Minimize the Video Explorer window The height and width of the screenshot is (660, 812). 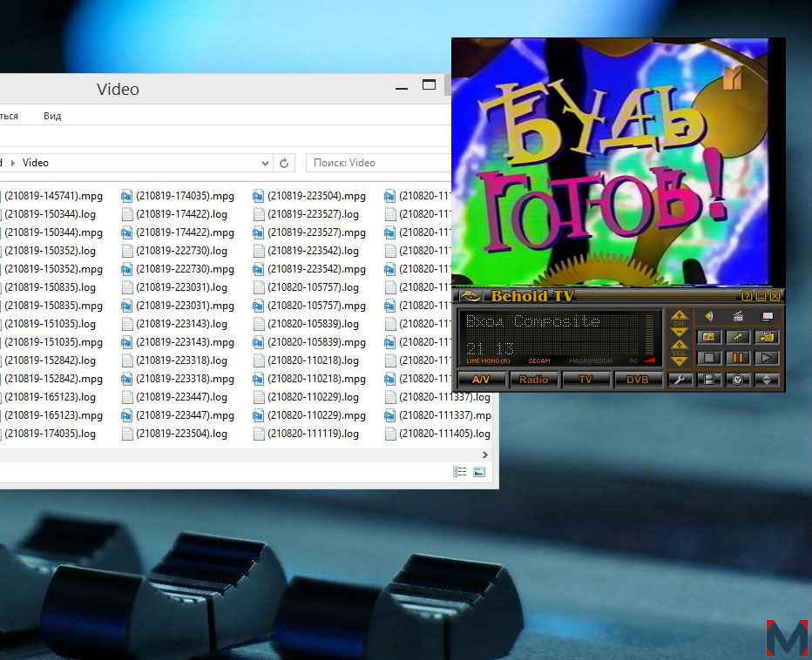[402, 89]
